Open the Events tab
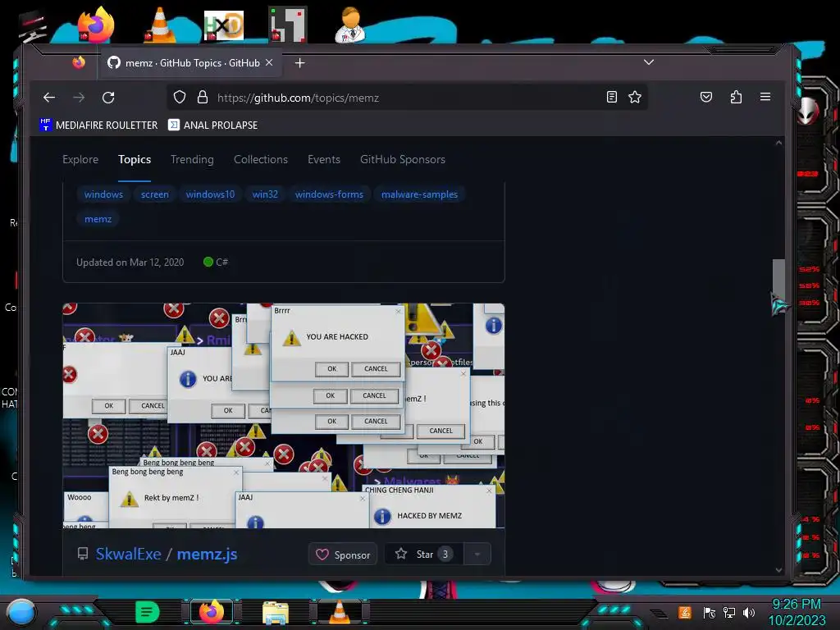The width and height of the screenshot is (840, 630). pyautogui.click(x=323, y=159)
